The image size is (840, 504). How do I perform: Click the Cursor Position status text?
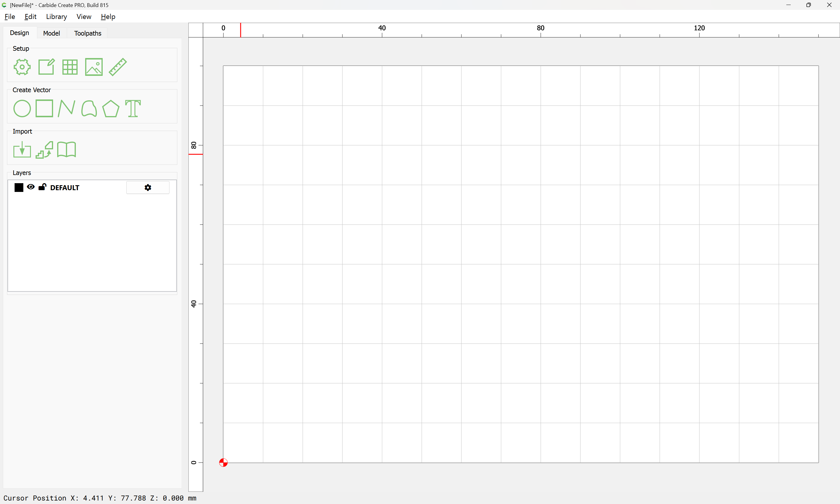pyautogui.click(x=100, y=498)
